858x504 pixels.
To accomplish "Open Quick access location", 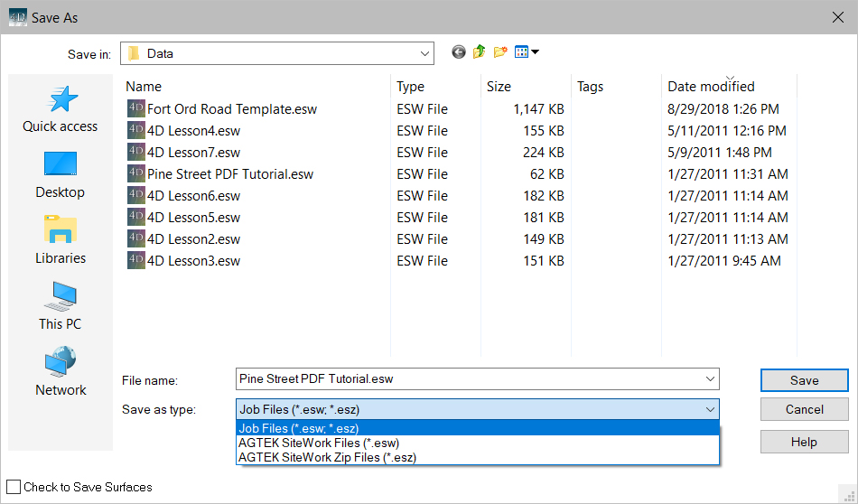I will [61, 109].
